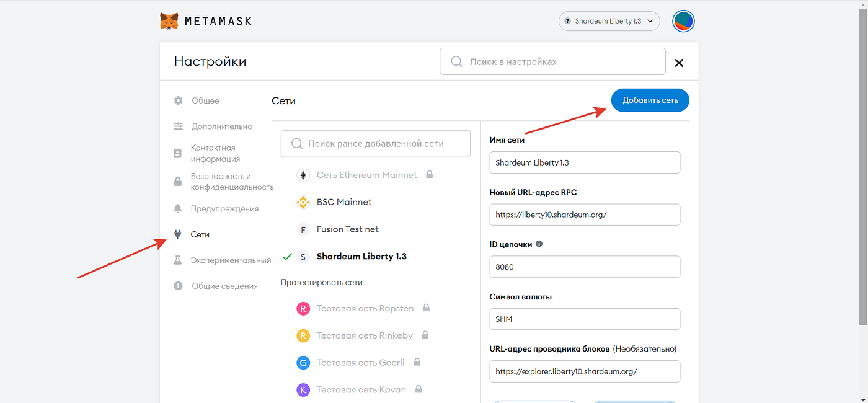Click the security padlock sidebar icon
This screenshot has width=868, height=403.
(178, 182)
